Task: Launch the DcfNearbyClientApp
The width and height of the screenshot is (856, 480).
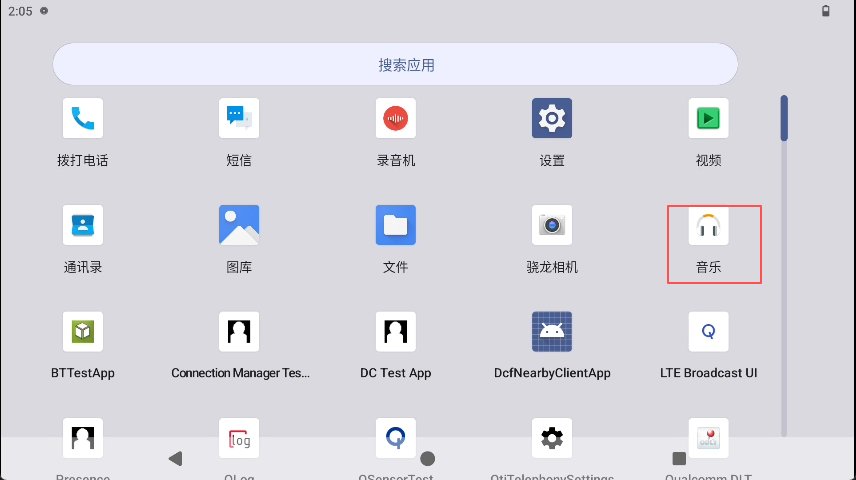Action: [x=552, y=332]
